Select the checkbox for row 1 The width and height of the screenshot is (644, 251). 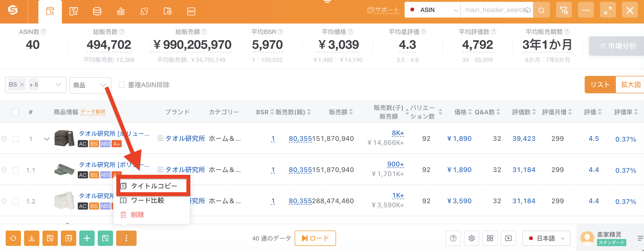pyautogui.click(x=15, y=139)
